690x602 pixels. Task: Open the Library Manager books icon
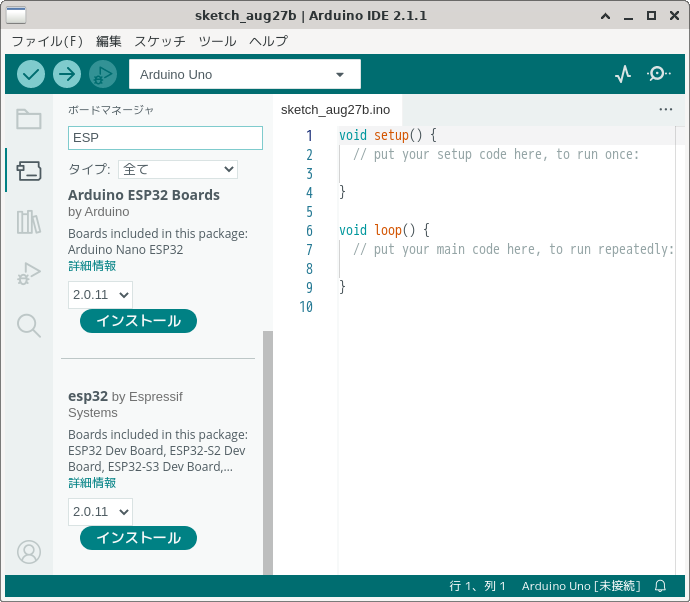coord(29,222)
